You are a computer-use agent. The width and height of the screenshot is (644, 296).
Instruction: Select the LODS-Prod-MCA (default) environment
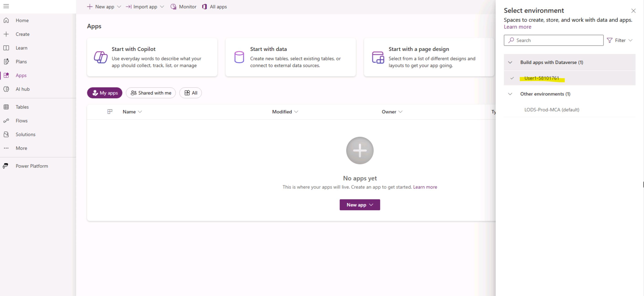(551, 110)
